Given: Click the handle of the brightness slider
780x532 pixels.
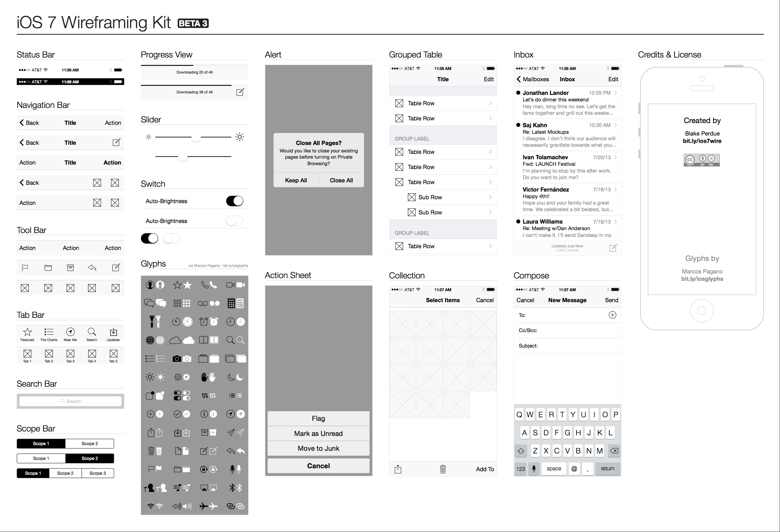Looking at the screenshot, I should [196, 137].
